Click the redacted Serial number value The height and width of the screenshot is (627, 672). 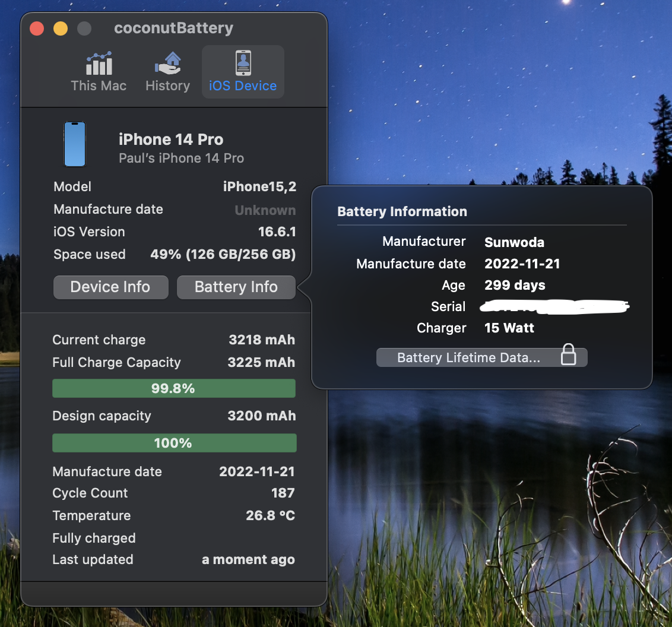(x=554, y=307)
